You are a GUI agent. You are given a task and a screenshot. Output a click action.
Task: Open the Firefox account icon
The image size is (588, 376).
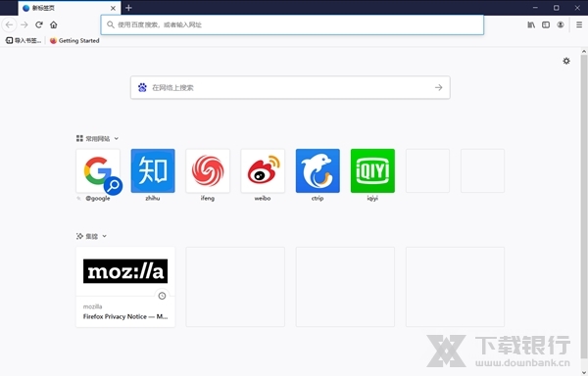(561, 24)
